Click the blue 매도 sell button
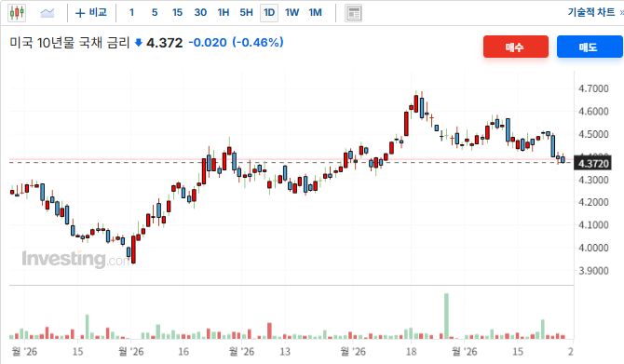 [x=590, y=47]
